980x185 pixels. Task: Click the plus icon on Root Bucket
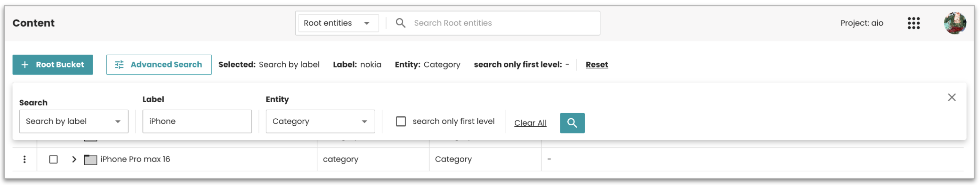pos(25,65)
